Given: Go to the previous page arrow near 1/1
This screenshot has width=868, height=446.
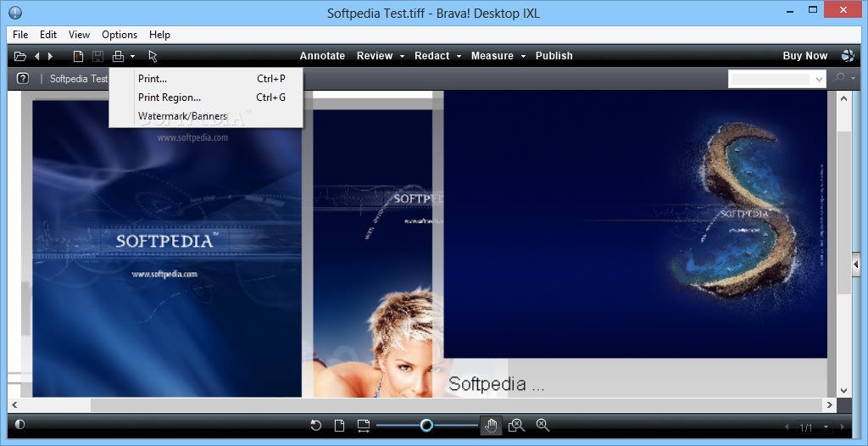Looking at the screenshot, I should [x=787, y=427].
